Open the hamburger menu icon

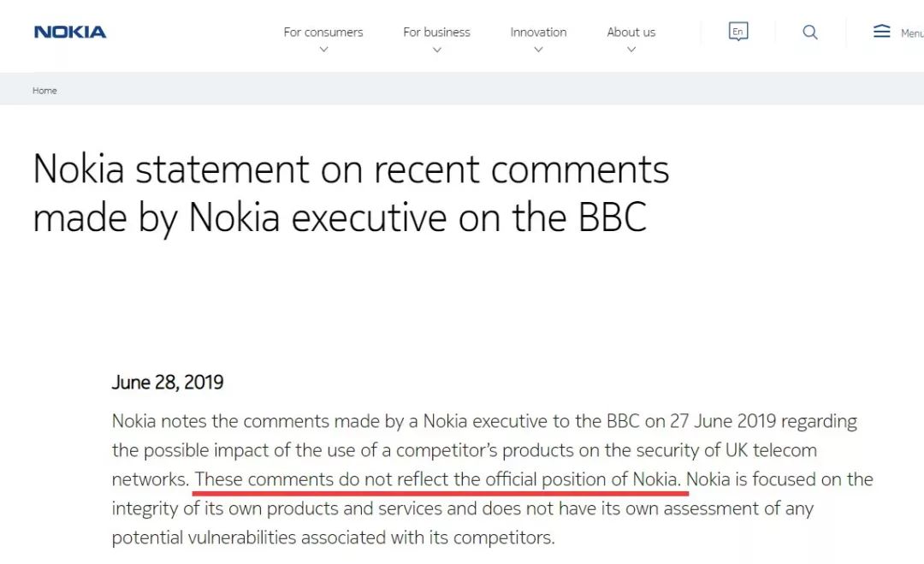(881, 32)
